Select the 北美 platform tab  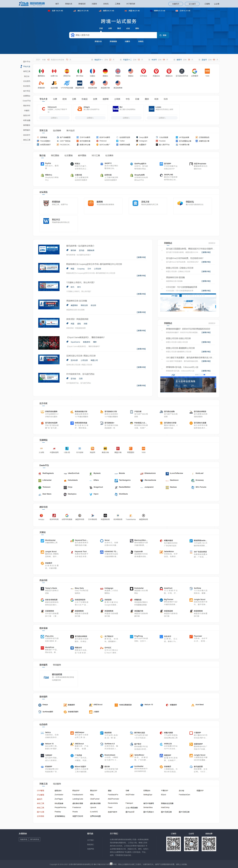coord(55,99)
